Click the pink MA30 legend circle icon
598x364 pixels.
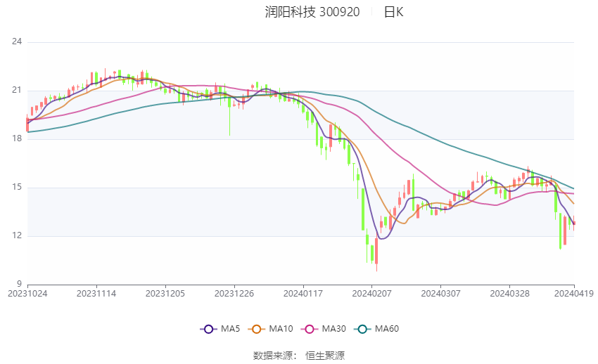(x=310, y=330)
